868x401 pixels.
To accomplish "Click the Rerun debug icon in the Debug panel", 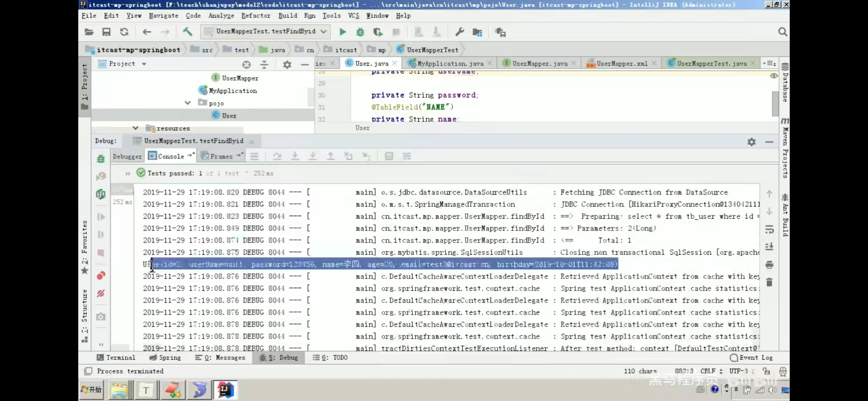I will pyautogui.click(x=101, y=159).
